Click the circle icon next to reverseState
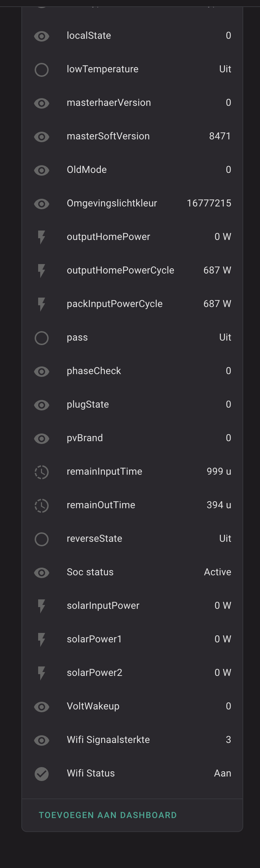This screenshot has width=260, height=868. tap(42, 539)
